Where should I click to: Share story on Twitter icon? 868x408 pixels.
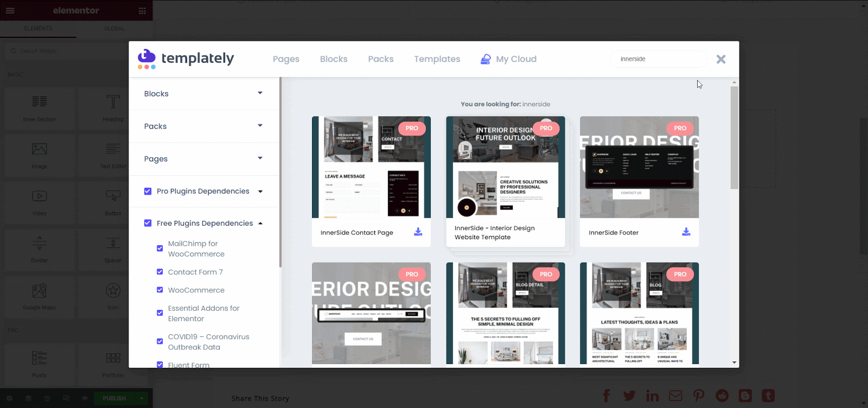(629, 396)
